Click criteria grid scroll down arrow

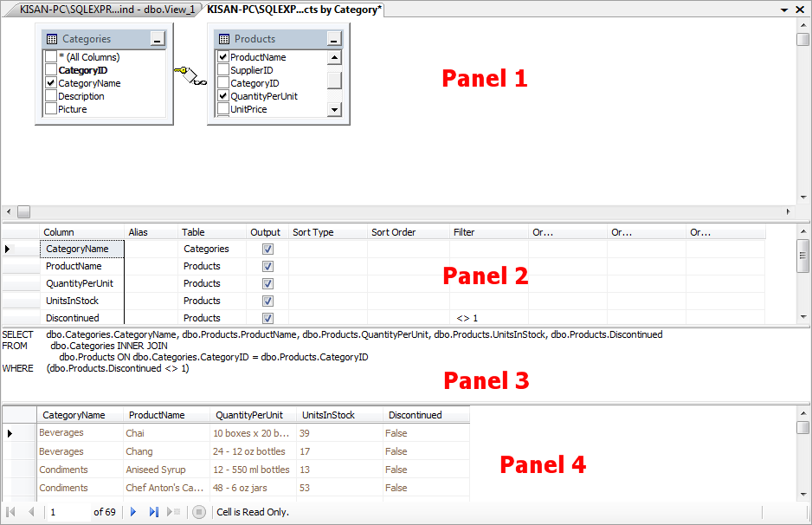pos(803,317)
